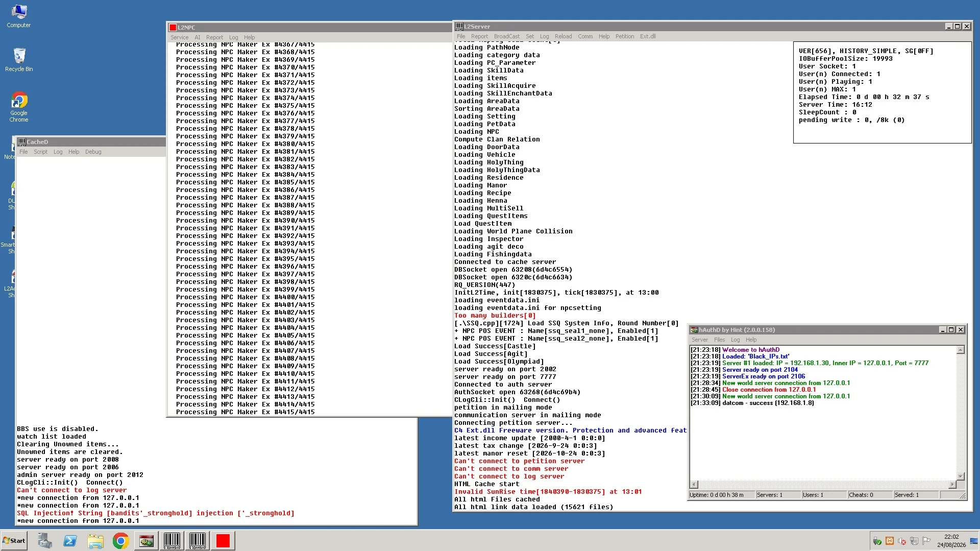Open the AI menu in L2NPC
This screenshot has height=551, width=980.
click(197, 37)
